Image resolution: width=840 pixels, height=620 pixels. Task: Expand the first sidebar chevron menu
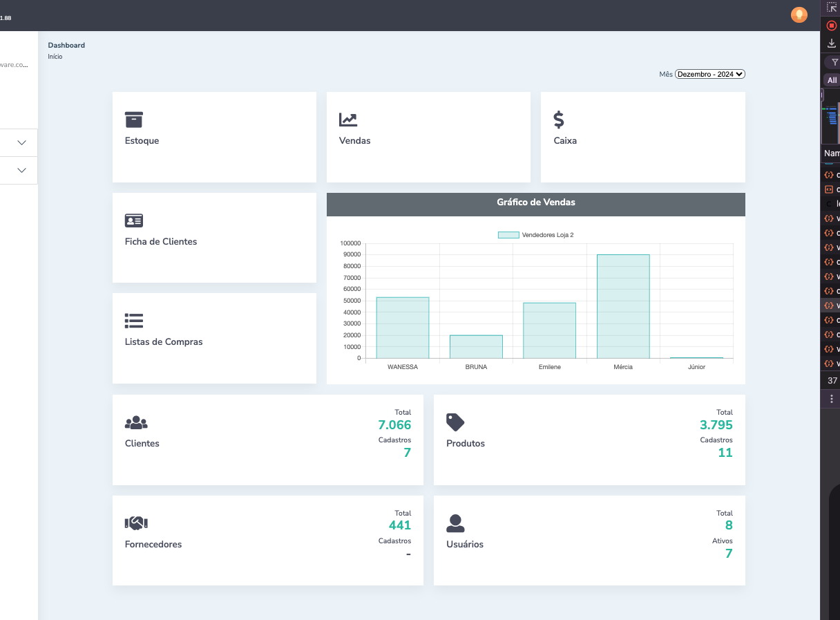(x=21, y=142)
